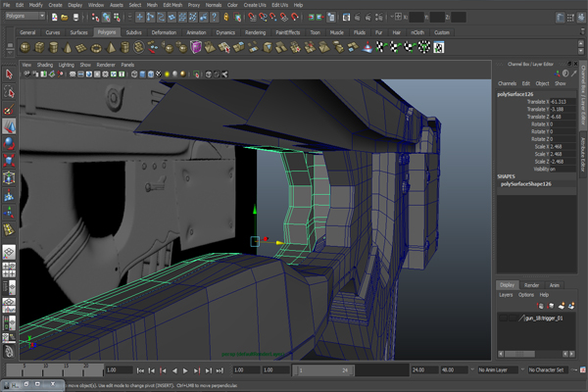Select the Soft Modification tool
This screenshot has width=588, height=392.
click(x=9, y=195)
